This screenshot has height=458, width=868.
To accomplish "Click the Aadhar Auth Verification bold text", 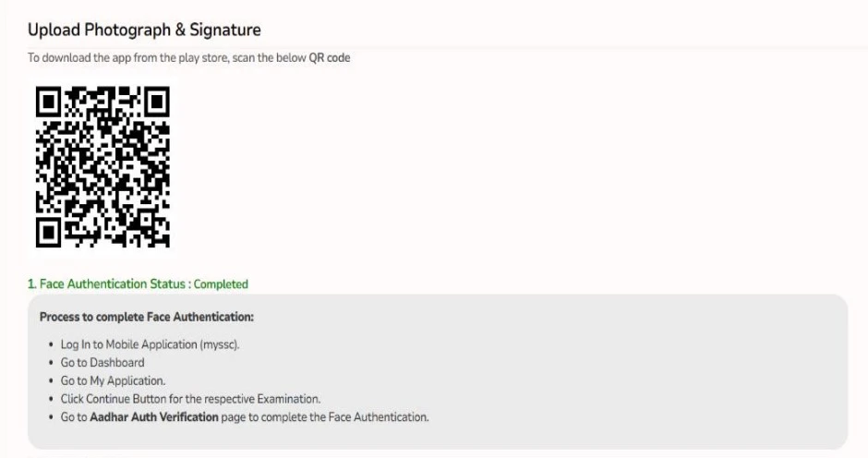I will [x=154, y=417].
